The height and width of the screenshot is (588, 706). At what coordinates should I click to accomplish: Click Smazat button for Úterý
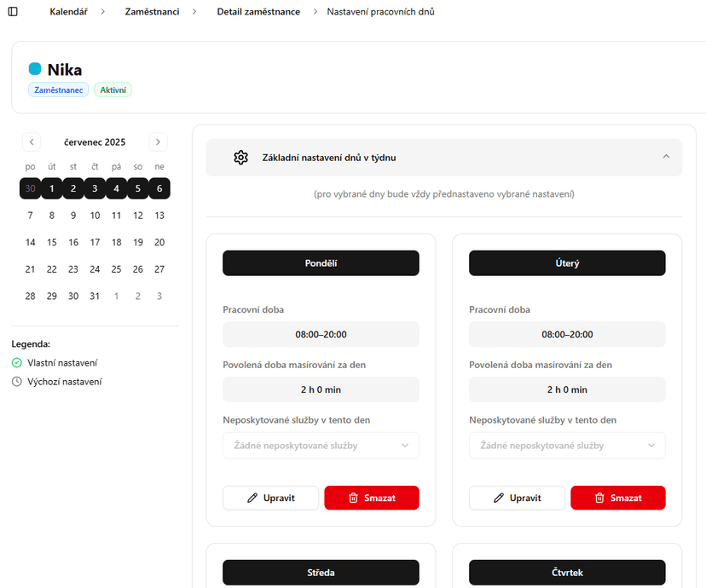618,498
